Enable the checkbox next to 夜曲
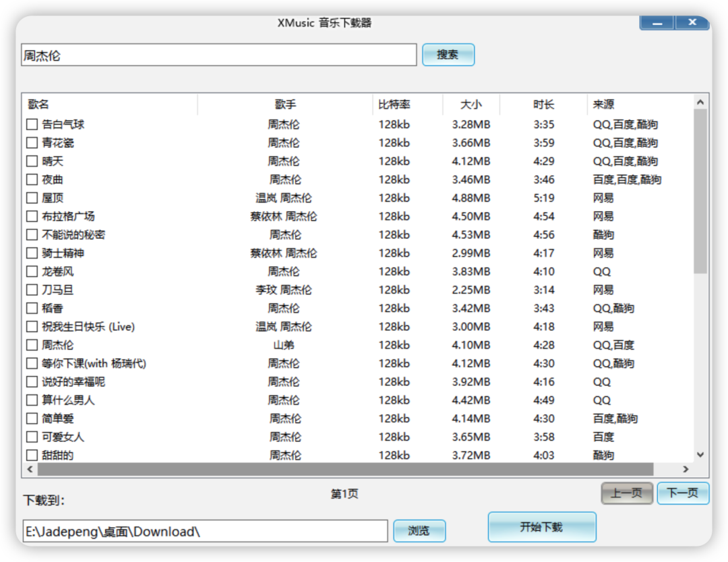 tap(31, 179)
